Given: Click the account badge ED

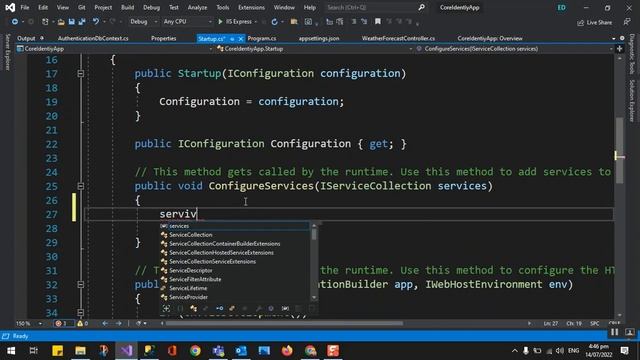Looking at the screenshot, I should click(562, 7).
